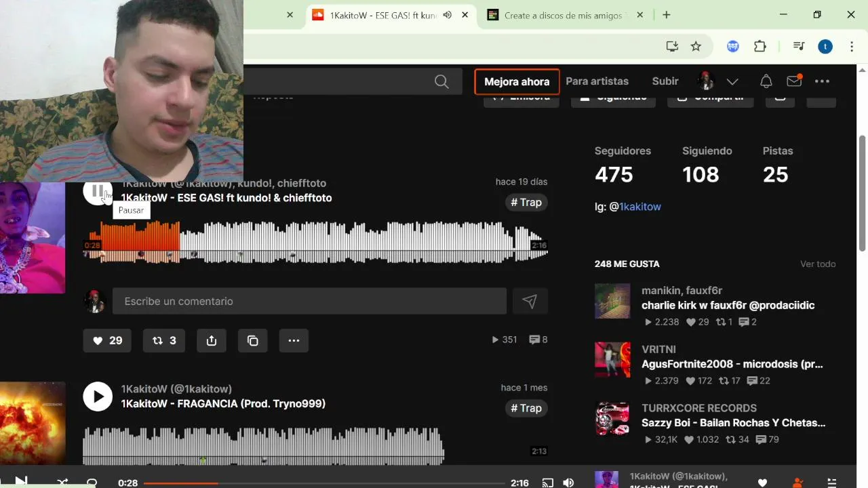Open the manikin, fauxf6r artist link

tap(682, 291)
